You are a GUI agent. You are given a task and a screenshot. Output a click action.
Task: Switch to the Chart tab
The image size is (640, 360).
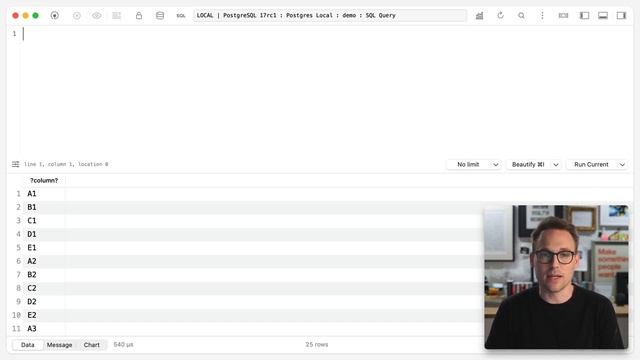pyautogui.click(x=92, y=345)
